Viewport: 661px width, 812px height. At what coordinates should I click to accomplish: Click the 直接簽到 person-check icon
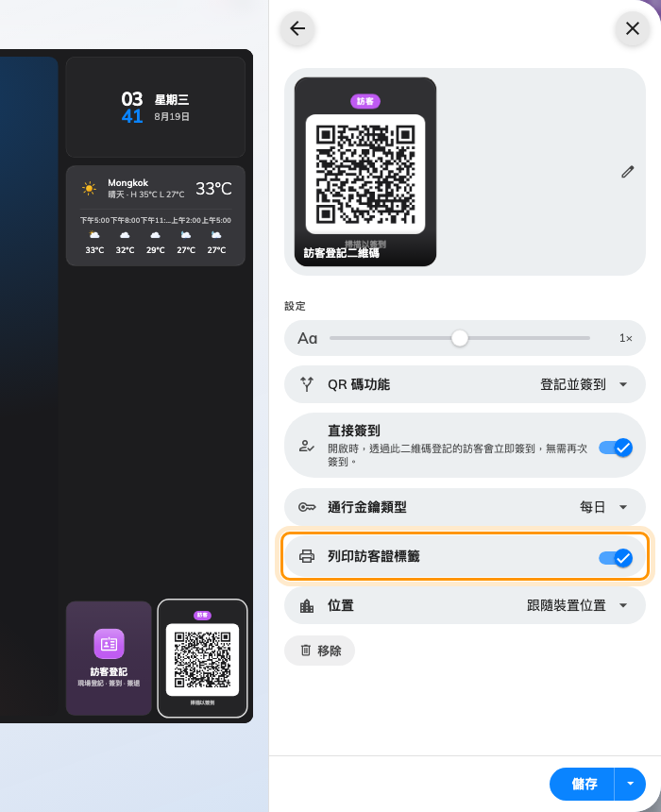point(307,446)
